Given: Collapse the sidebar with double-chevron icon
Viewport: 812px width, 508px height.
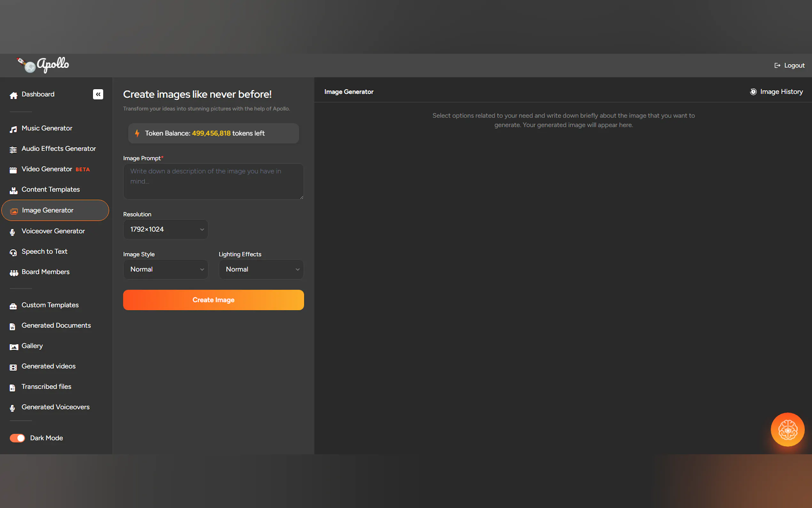Looking at the screenshot, I should pos(98,94).
